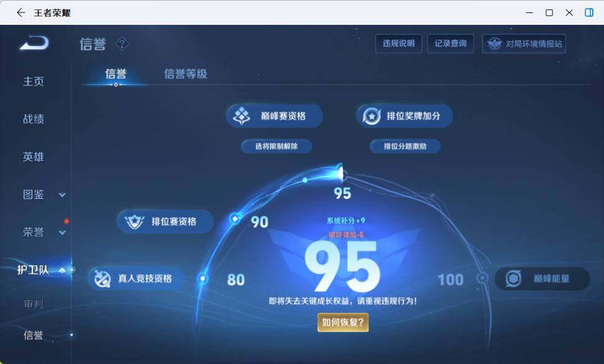Click the 选将限制解除 label
Viewport: 604px width, 364px height.
(x=277, y=147)
